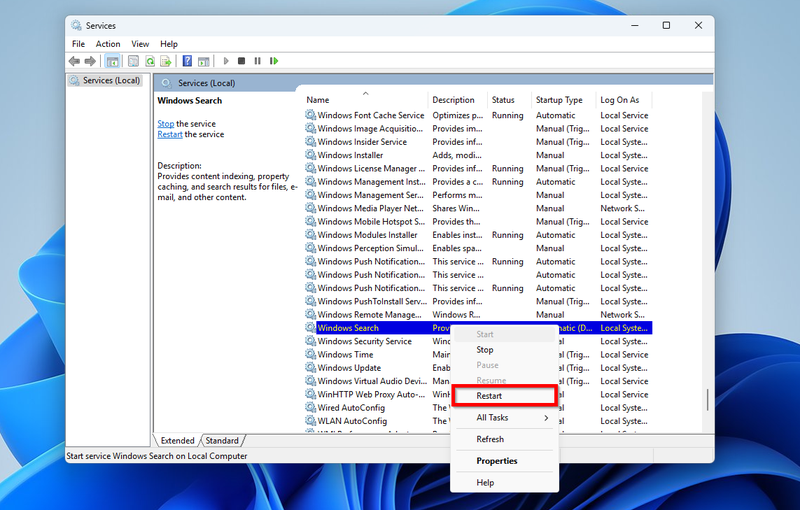Click the Restart Service toolbar icon
The height and width of the screenshot is (510, 800).
274,61
